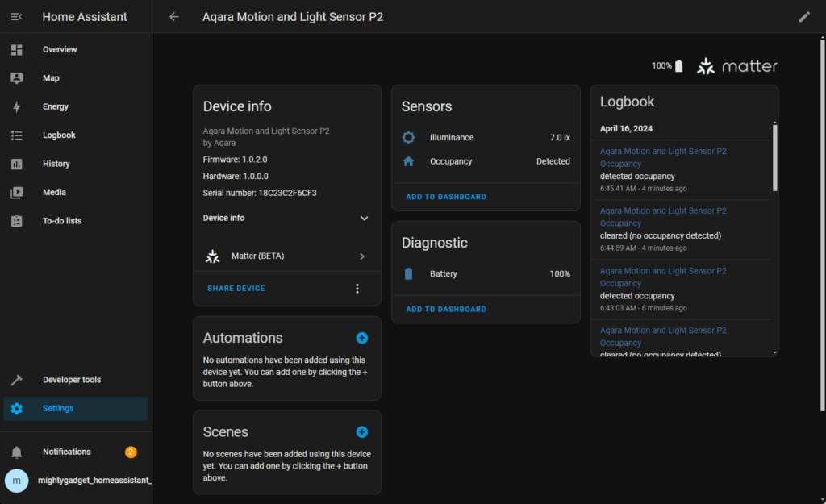
Task: Open Notifications bell in sidebar
Action: 17,452
